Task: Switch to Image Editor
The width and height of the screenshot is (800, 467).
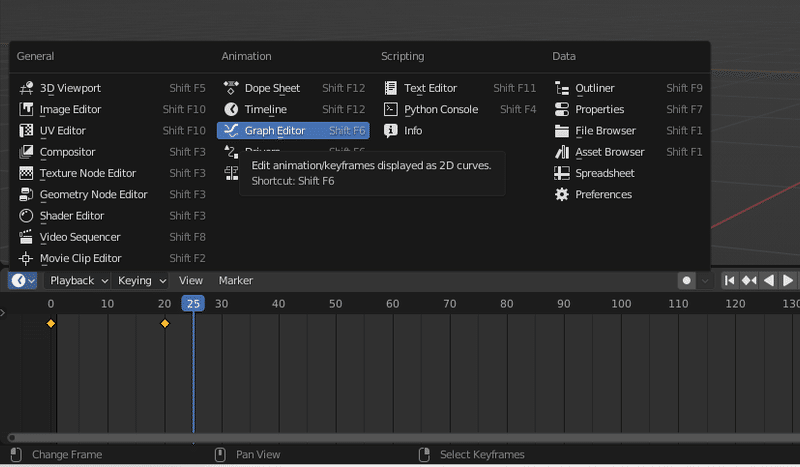Action: click(x=112, y=109)
